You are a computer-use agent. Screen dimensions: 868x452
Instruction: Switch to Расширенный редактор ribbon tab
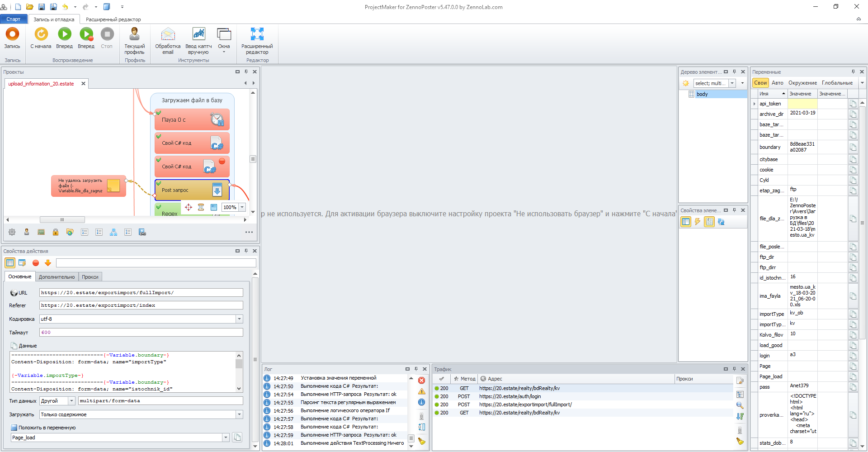pyautogui.click(x=113, y=19)
